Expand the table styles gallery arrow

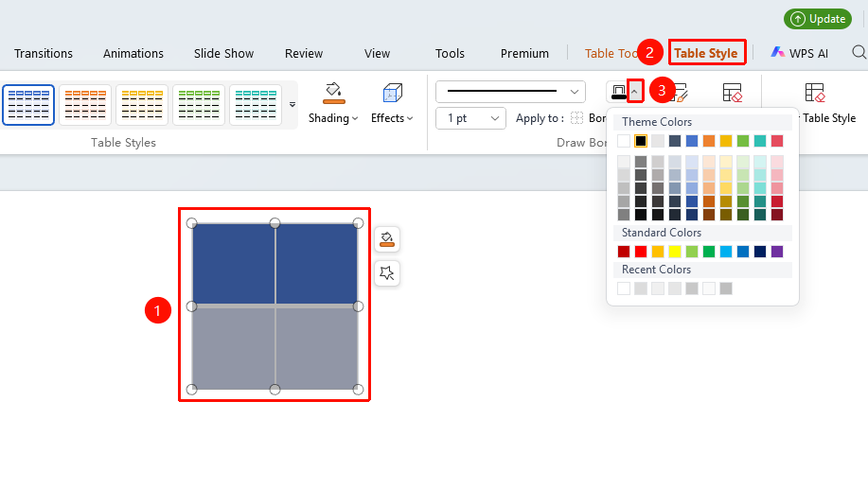click(292, 105)
